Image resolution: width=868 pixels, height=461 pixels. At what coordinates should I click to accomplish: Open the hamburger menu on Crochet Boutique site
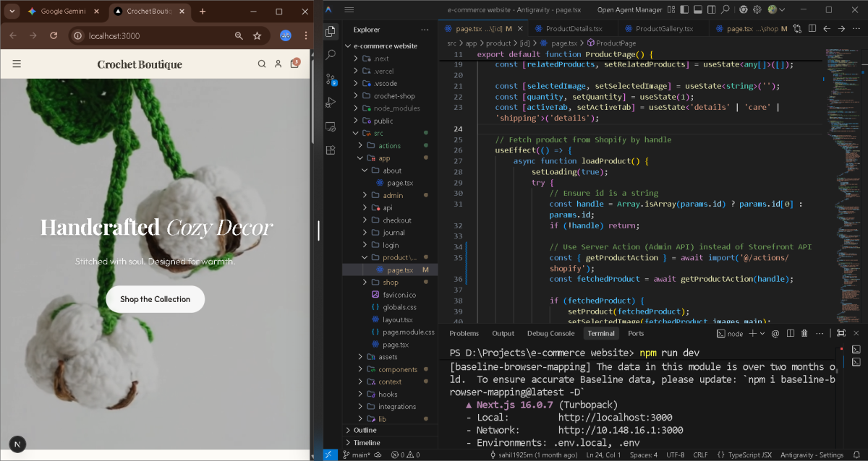17,64
